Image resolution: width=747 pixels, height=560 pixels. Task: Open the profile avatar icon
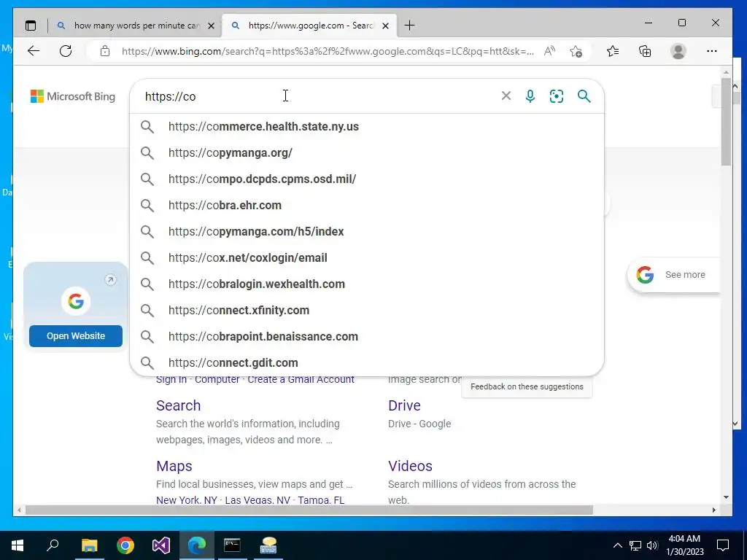(678, 51)
